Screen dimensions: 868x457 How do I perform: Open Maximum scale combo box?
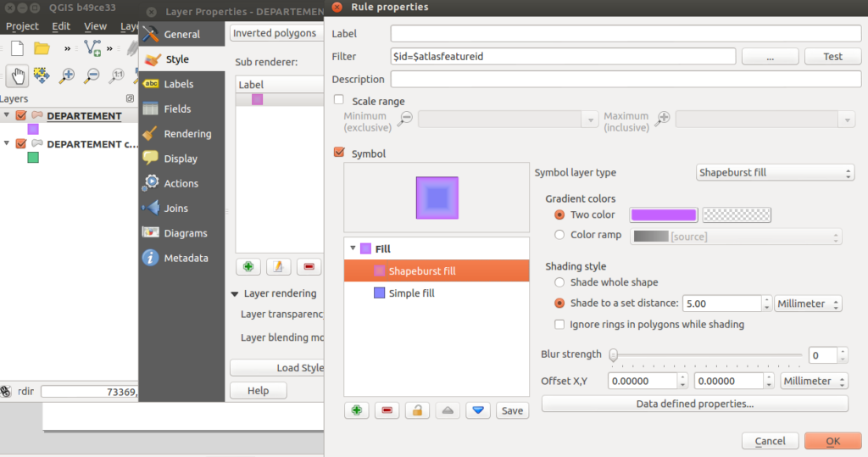coord(765,120)
